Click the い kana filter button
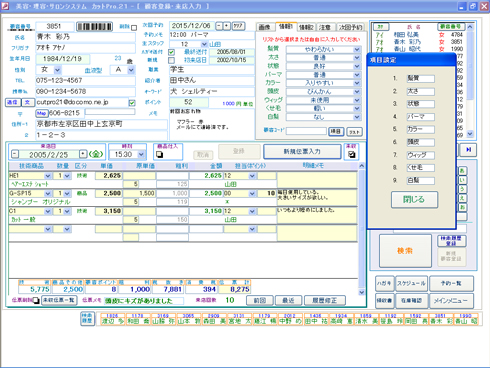Viewport: 490px width, 368px height. tap(462, 180)
